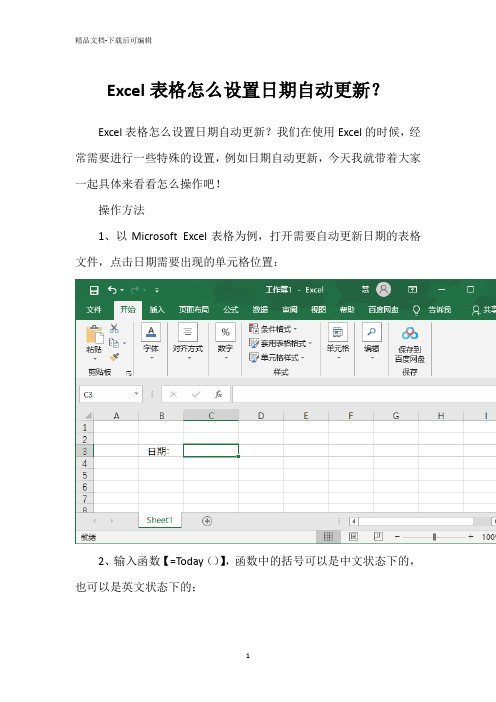Click the Select All corner triangle
The width and height of the screenshot is (496, 702).
point(88,415)
